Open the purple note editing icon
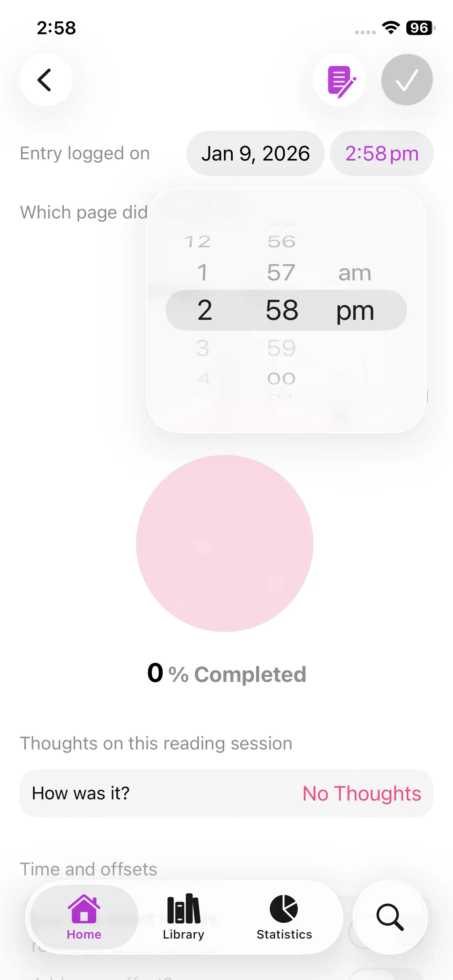This screenshot has height=980, width=453. pos(340,80)
